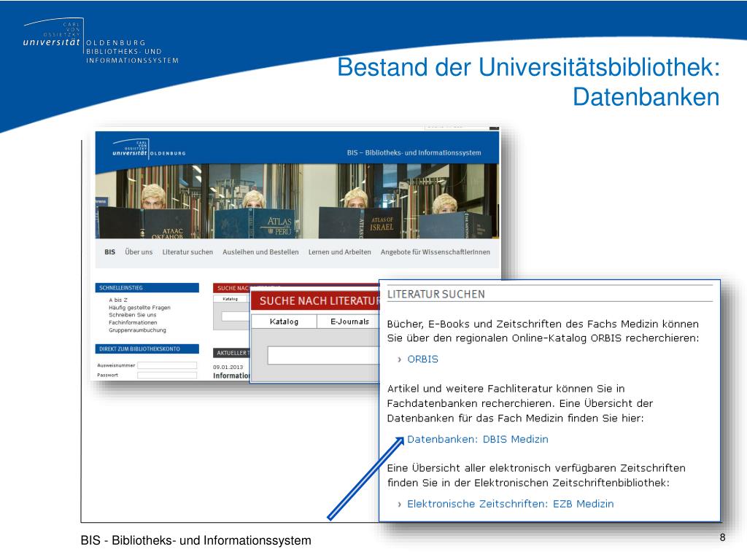
Task: Click the page number 8
Action: [x=722, y=537]
